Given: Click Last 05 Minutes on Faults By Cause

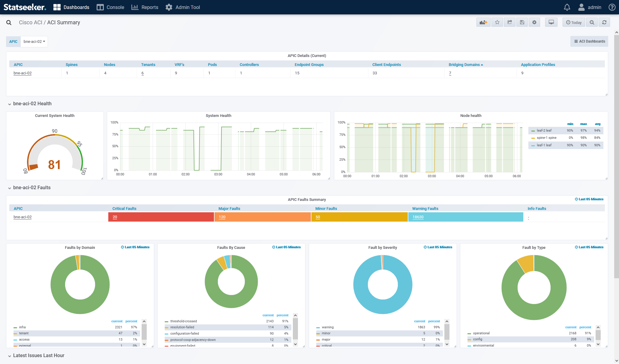Looking at the screenshot, I should click(x=287, y=247).
